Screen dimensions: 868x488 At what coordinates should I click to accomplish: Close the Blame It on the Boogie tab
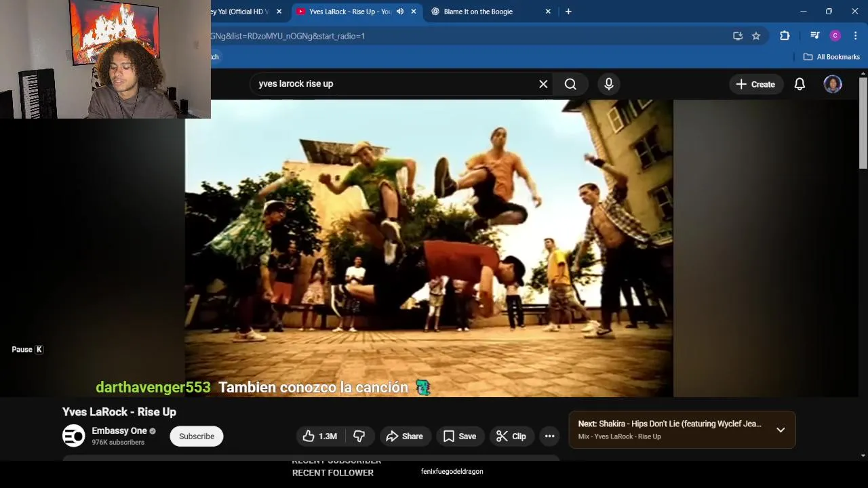tap(548, 12)
